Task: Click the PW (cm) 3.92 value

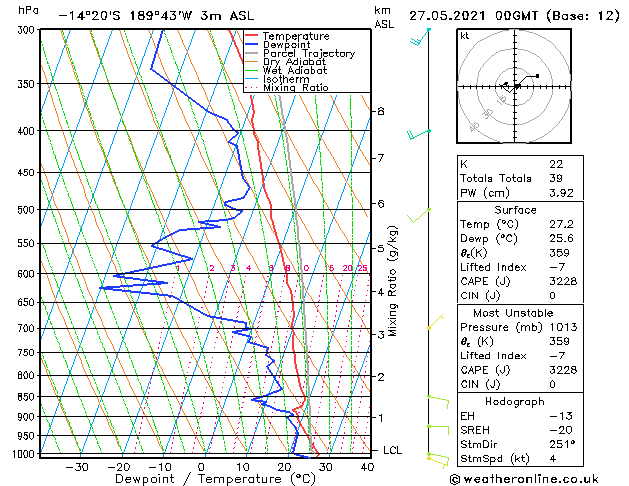Action: [x=561, y=193]
